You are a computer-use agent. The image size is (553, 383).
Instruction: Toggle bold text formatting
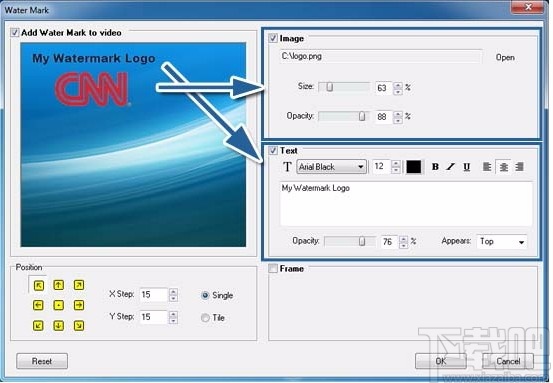(435, 167)
